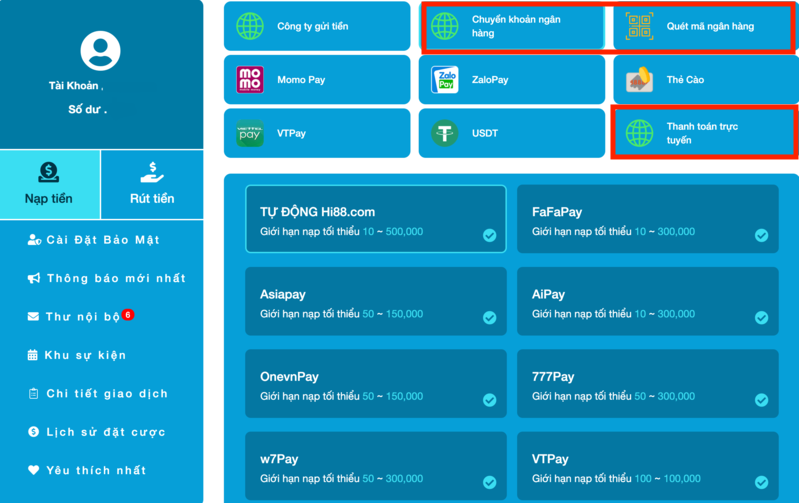This screenshot has width=799, height=503.
Task: Open Thông báo mới nhất menu item
Action: click(x=106, y=278)
